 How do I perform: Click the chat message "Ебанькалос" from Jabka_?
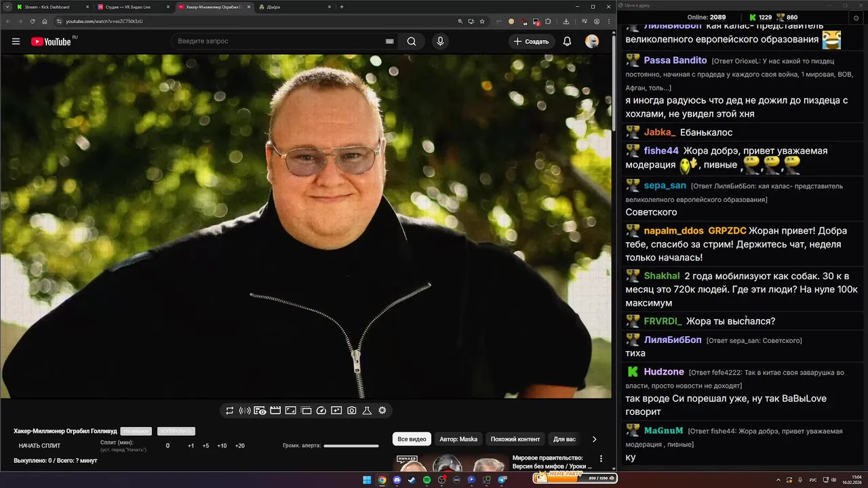[x=706, y=132]
